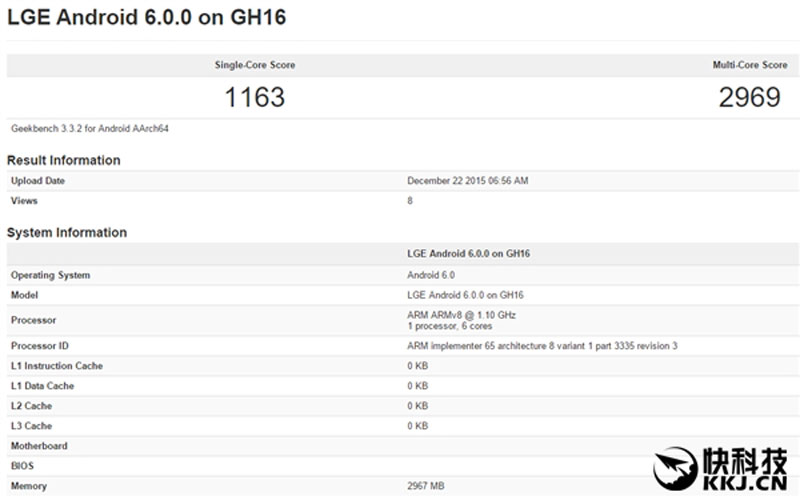The height and width of the screenshot is (504, 800).
Task: Click the multi-core score value 2969
Action: [x=749, y=97]
